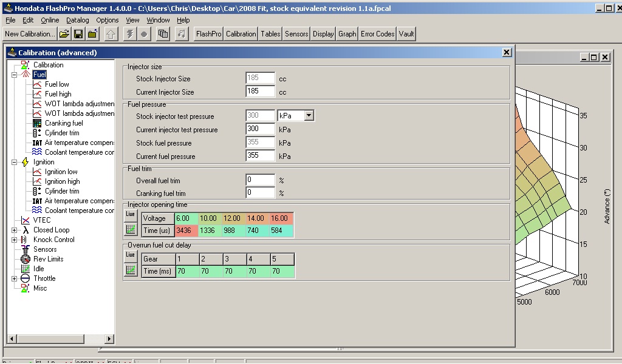
Task: Collapse the Fuel tree node
Action: [x=15, y=75]
